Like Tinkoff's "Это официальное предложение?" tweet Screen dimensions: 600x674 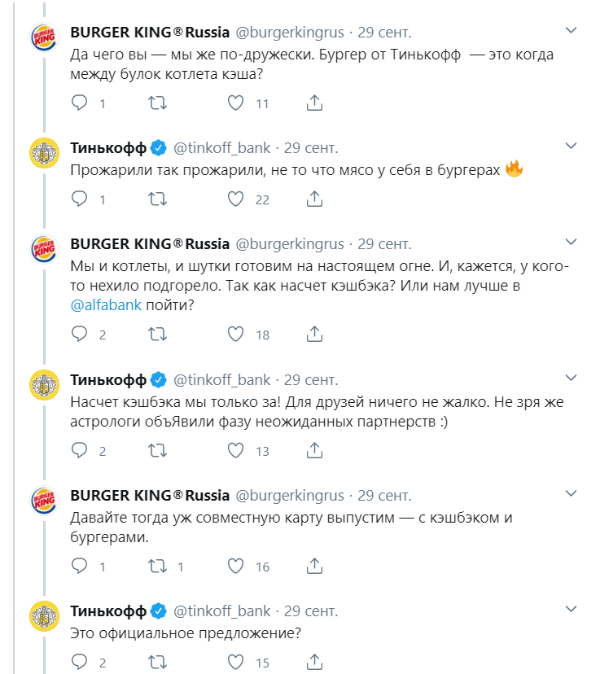click(236, 662)
